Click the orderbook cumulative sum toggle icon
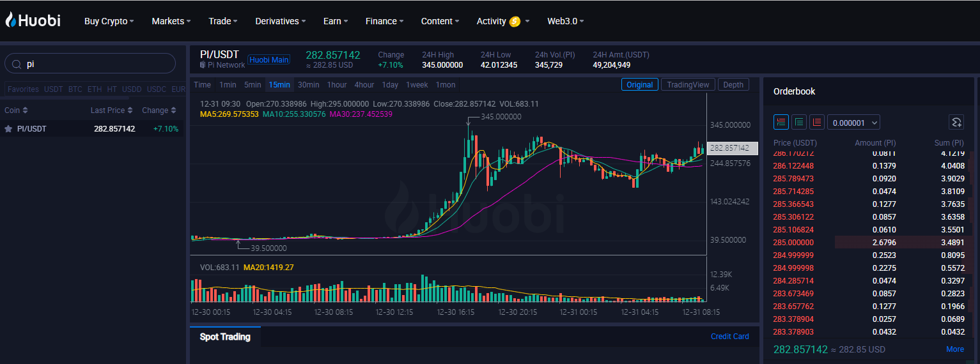Screen dimensions: 980x364 coord(956,122)
